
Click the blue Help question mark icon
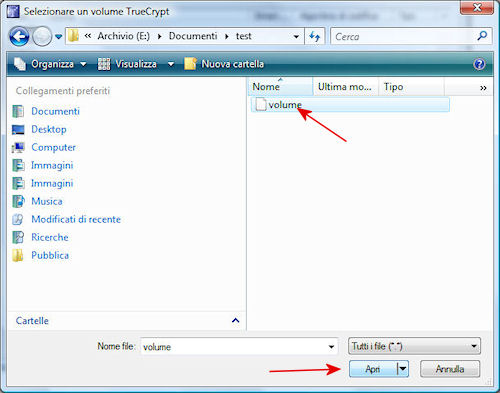(479, 64)
